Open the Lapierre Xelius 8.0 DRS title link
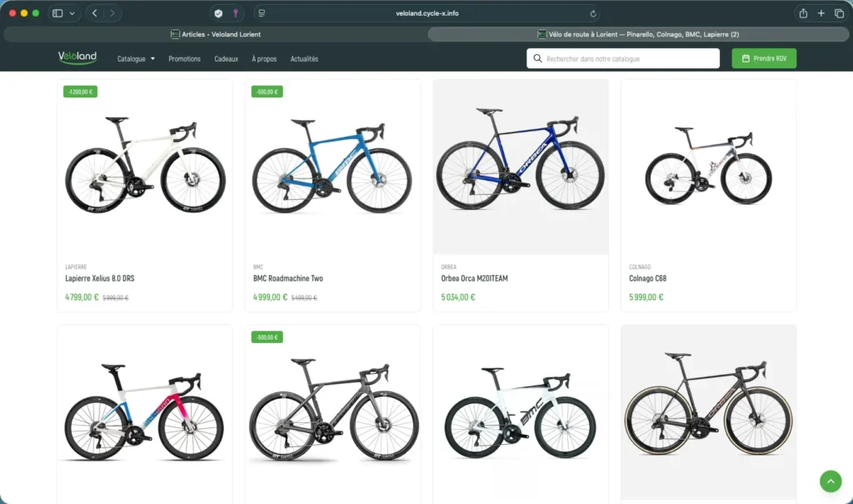The width and height of the screenshot is (853, 504). [100, 278]
